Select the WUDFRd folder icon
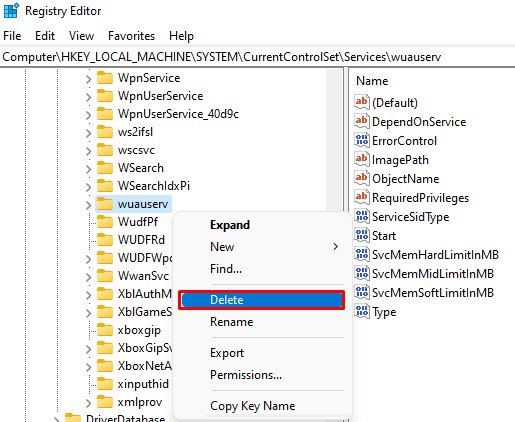The width and height of the screenshot is (515, 422). tap(105, 240)
